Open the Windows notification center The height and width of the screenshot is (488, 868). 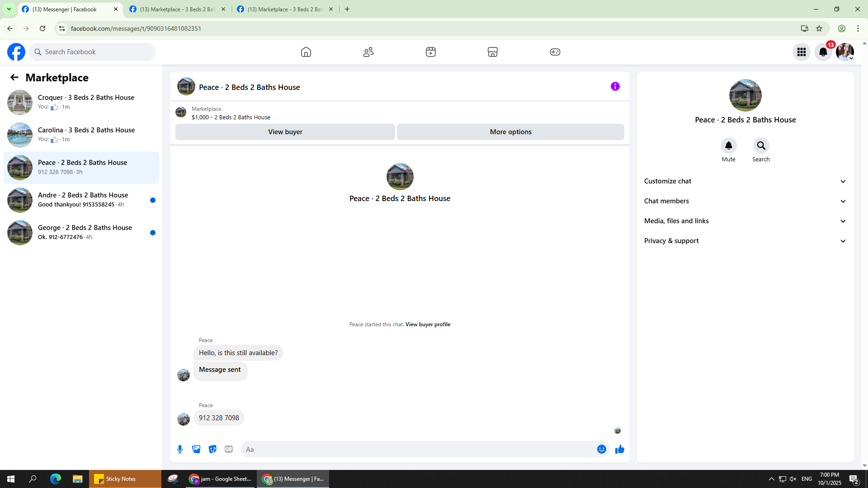pos(854,479)
